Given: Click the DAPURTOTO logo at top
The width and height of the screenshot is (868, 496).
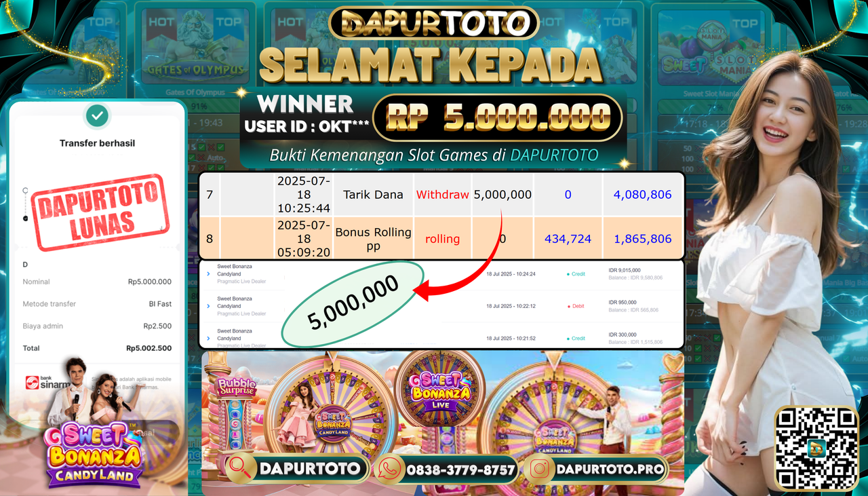Looking at the screenshot, I should click(x=434, y=24).
